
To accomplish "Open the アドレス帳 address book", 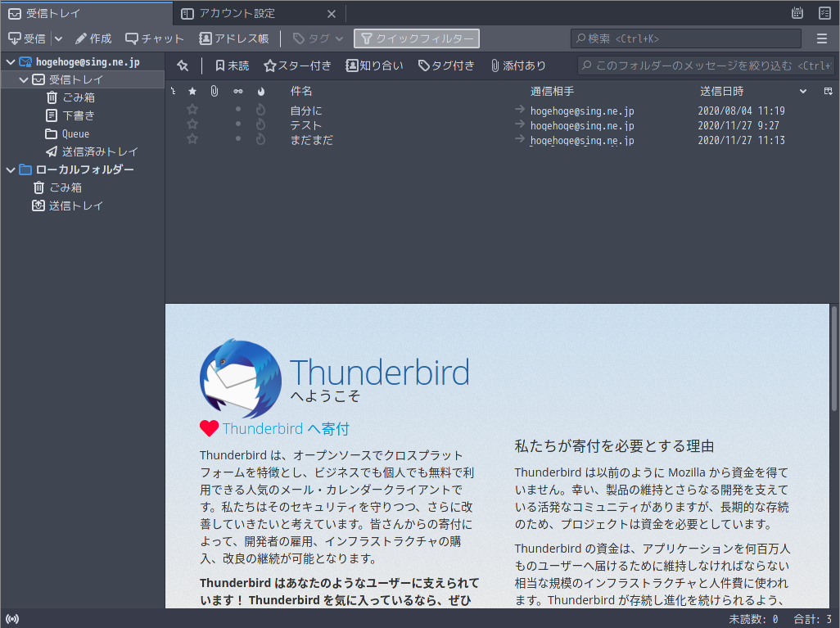I will [234, 38].
